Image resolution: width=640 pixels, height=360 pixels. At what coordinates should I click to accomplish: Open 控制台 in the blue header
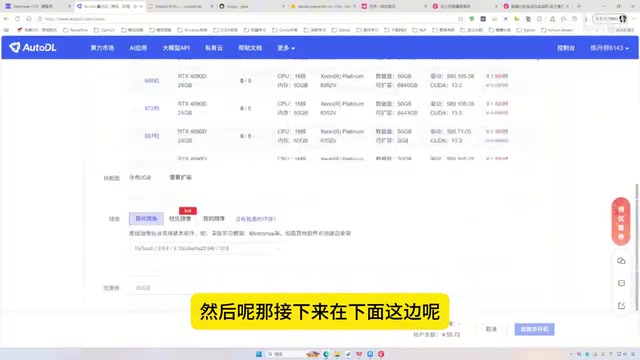tap(566, 48)
